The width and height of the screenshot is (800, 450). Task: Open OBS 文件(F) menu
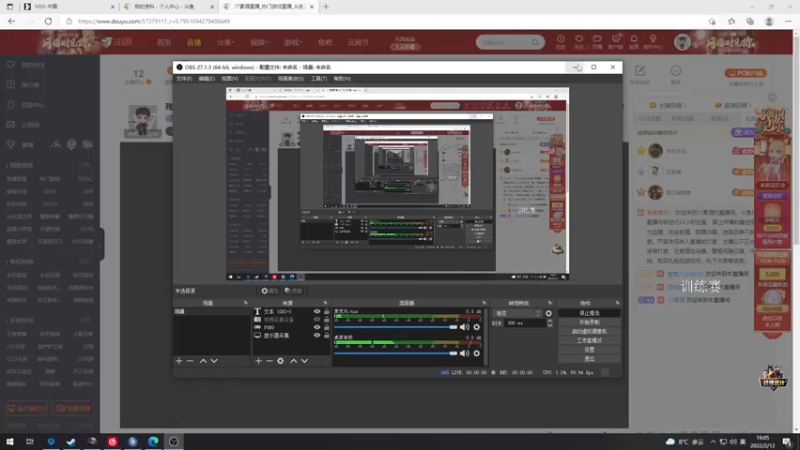[184, 79]
